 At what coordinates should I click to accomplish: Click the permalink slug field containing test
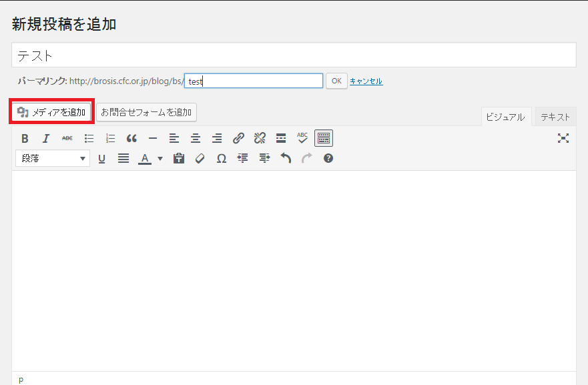point(254,81)
